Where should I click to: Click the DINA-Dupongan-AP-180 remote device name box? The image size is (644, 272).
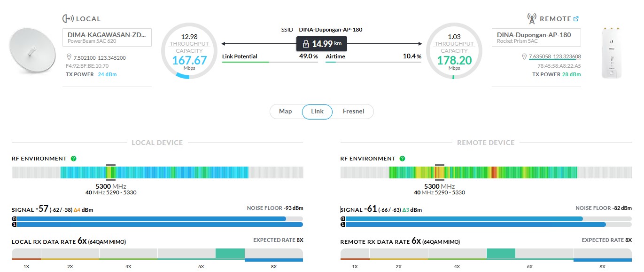(536, 37)
